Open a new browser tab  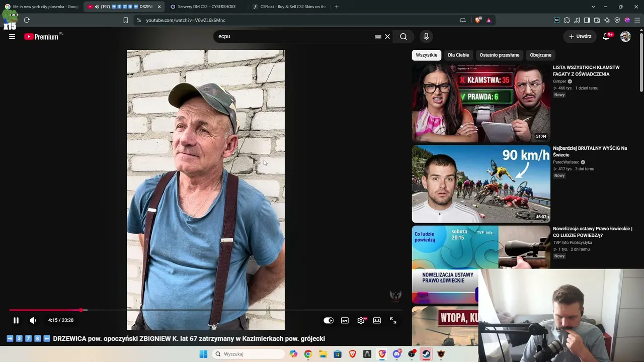tap(337, 7)
